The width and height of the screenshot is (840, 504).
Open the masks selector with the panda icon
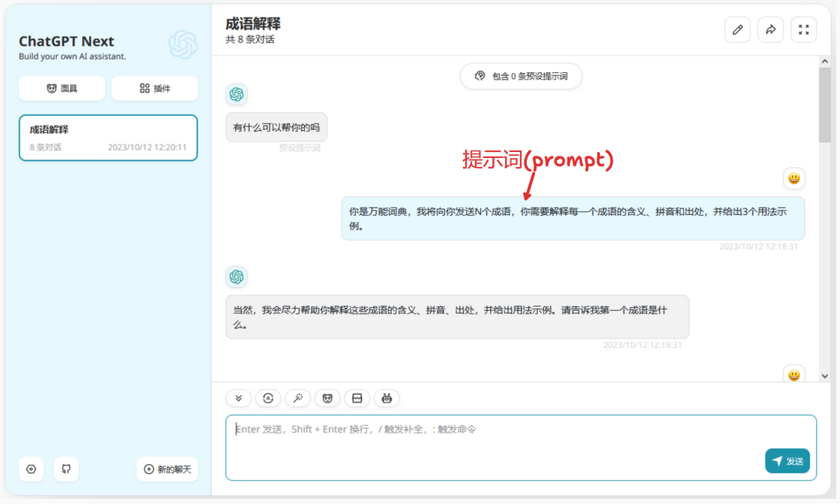click(x=327, y=398)
